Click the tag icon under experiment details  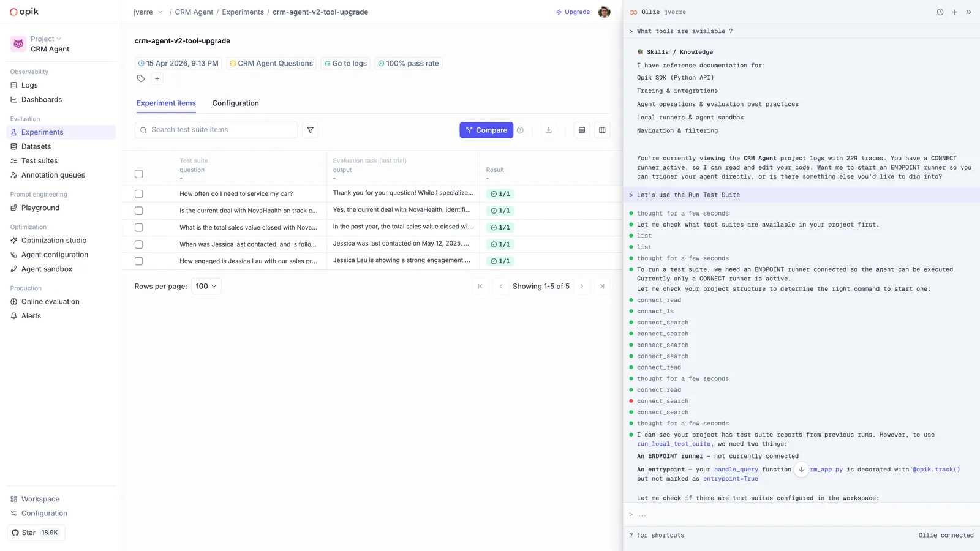click(141, 78)
